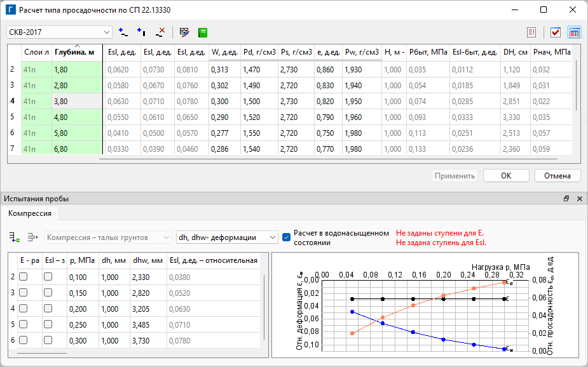
Task: Click the delete-row icon with red cross
Action: 160,32
